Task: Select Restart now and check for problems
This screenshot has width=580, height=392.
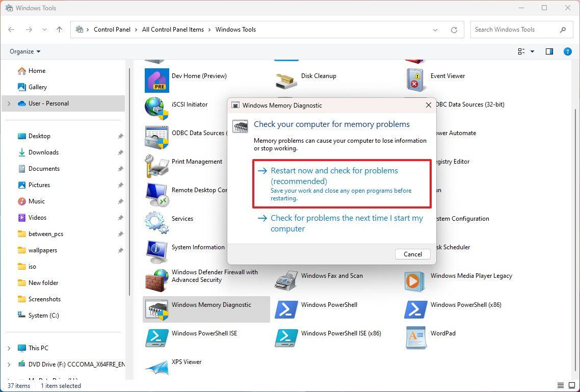Action: (334, 176)
